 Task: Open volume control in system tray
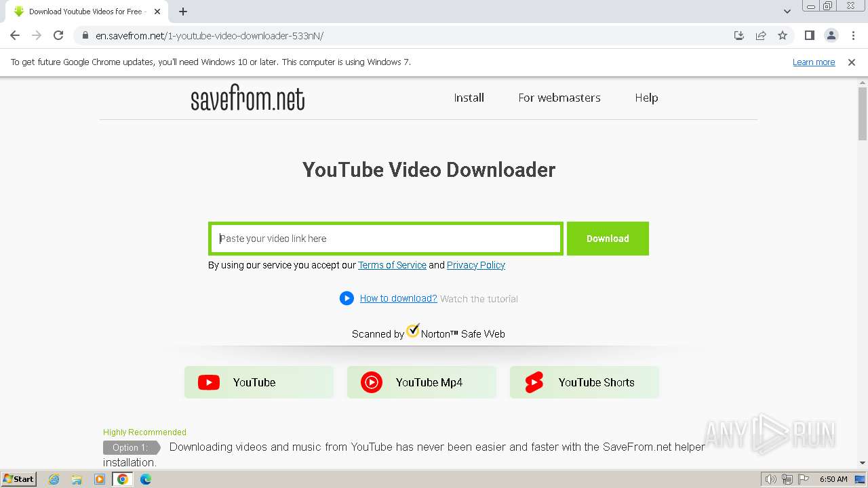(x=770, y=479)
